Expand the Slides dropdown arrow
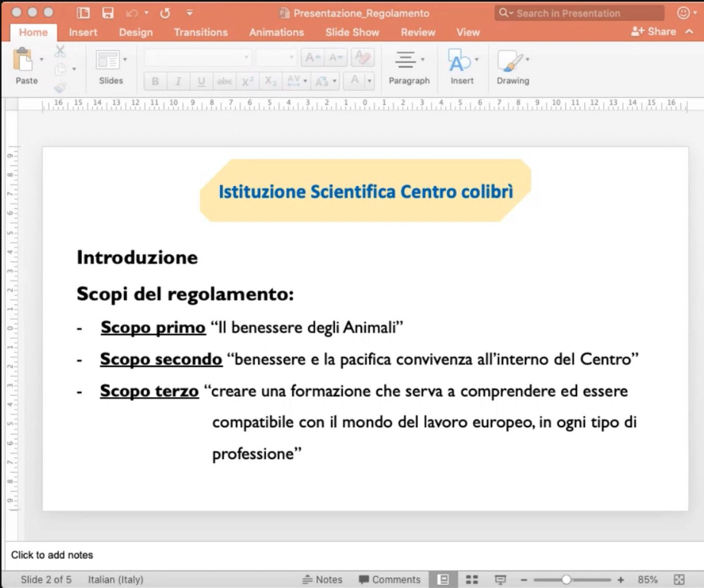 pyautogui.click(x=125, y=59)
